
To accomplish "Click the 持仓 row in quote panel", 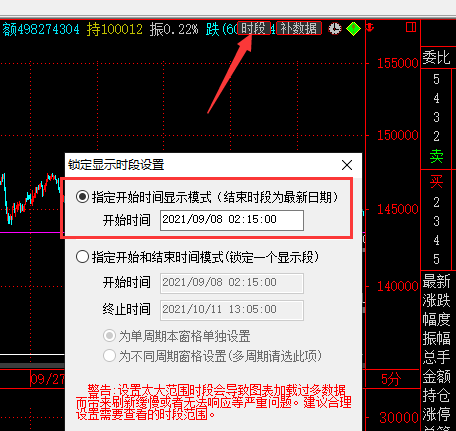I will (436, 395).
